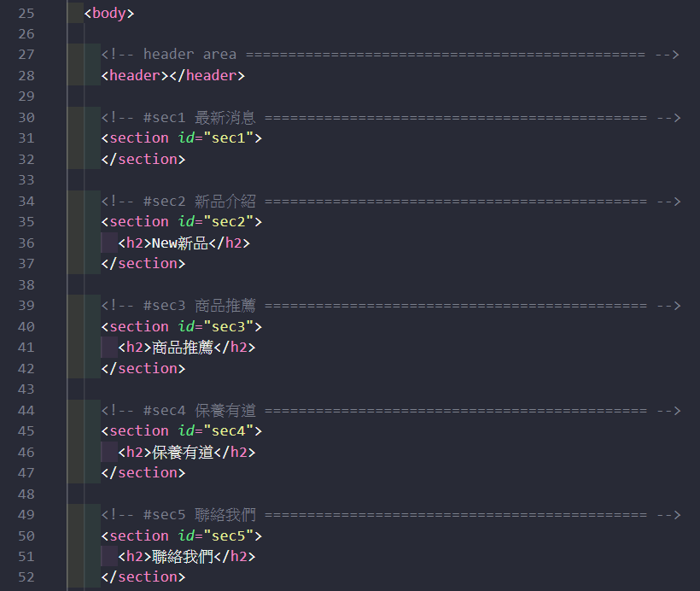Click the closing section tag on line 52

[143, 577]
